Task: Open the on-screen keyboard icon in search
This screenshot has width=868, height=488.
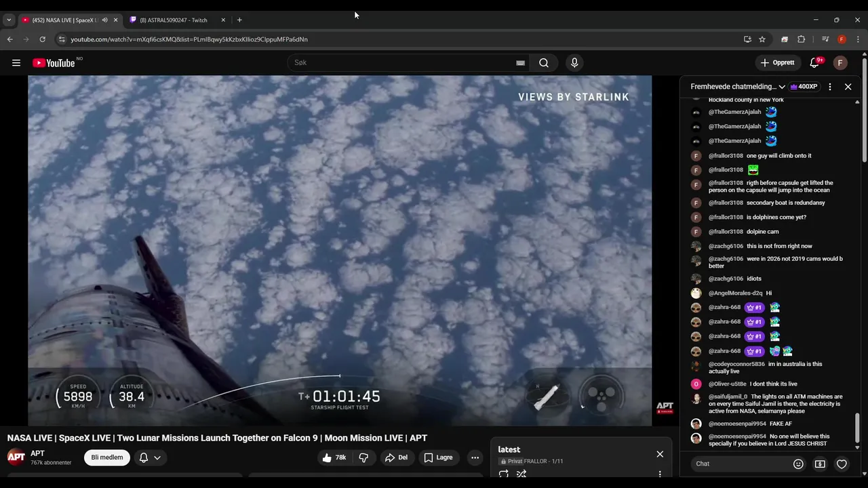Action: coord(520,63)
